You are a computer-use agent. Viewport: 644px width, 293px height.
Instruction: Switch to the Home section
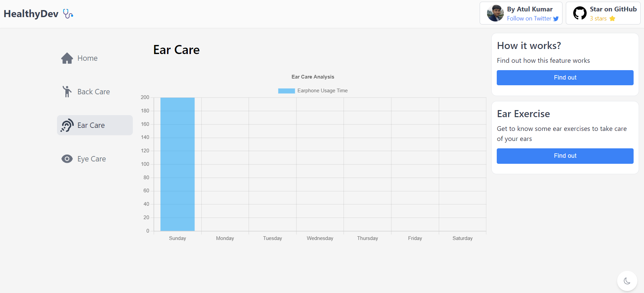click(x=87, y=58)
